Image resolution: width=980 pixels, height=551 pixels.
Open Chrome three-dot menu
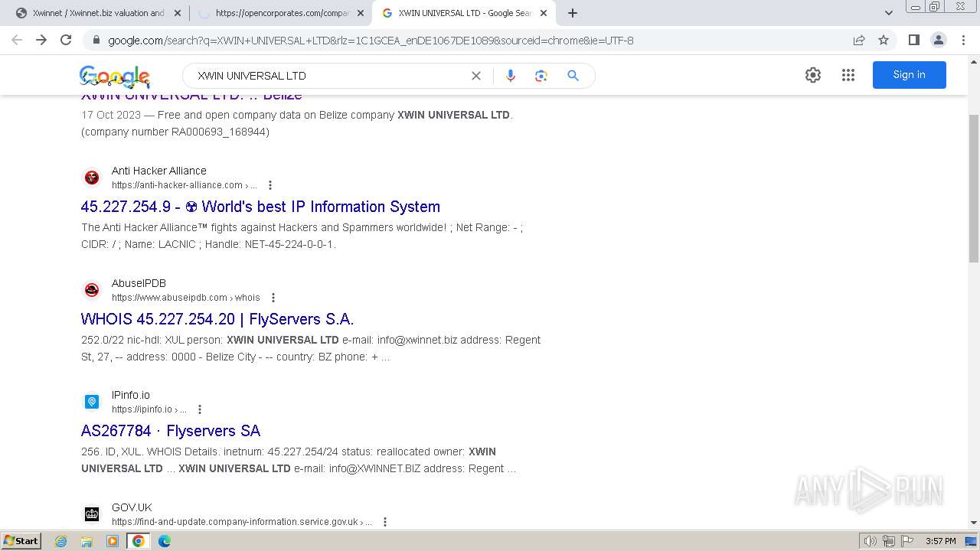[962, 40]
